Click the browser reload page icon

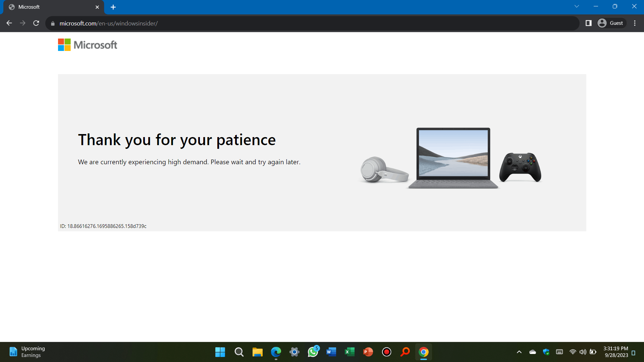coord(36,23)
